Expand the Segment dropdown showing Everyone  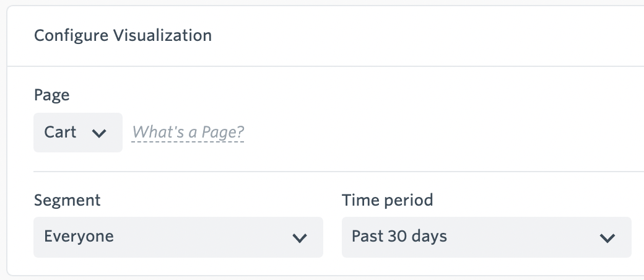pyautogui.click(x=178, y=237)
